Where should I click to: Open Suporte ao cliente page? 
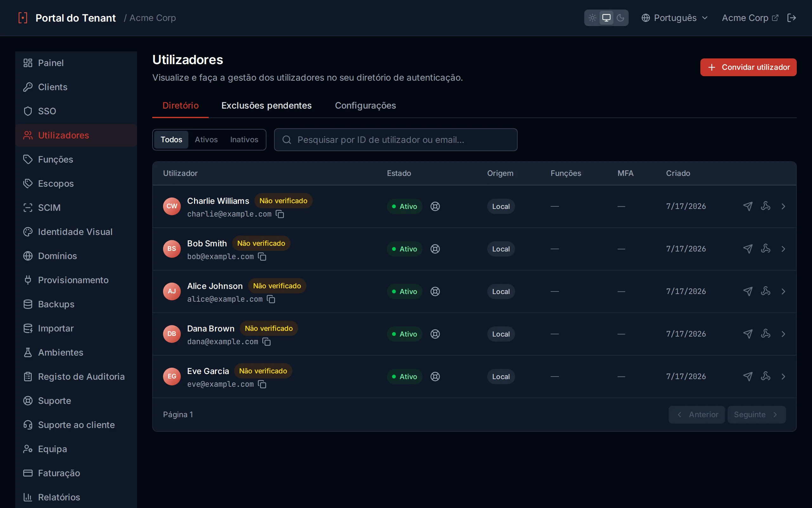pos(76,425)
